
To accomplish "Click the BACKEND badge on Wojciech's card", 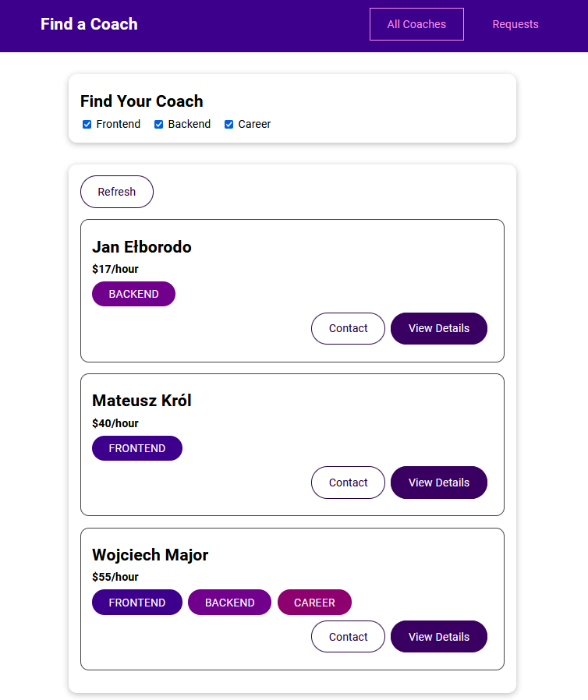I will point(229,602).
